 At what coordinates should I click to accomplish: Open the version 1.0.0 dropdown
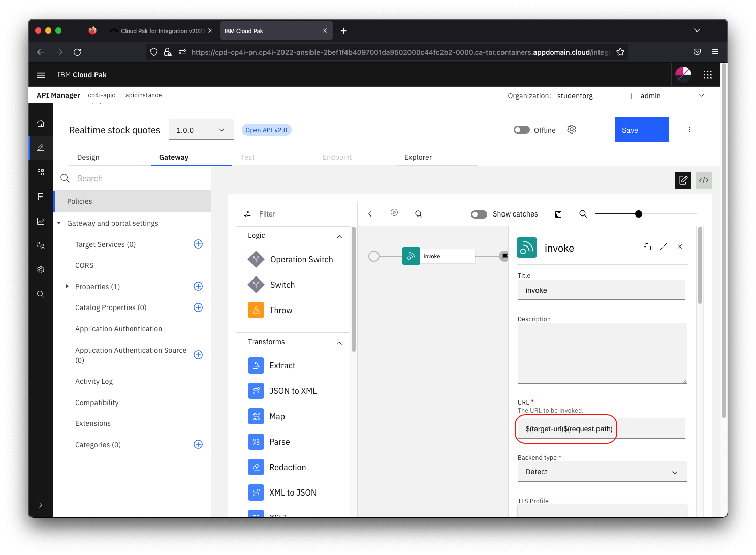(201, 130)
